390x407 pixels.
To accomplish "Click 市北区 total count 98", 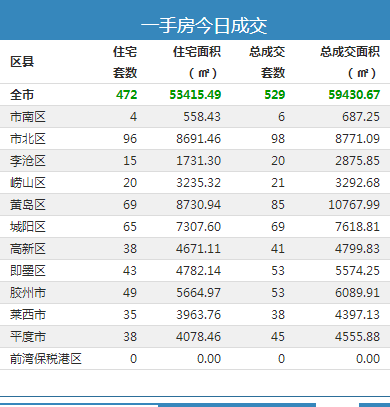I will [x=278, y=139].
